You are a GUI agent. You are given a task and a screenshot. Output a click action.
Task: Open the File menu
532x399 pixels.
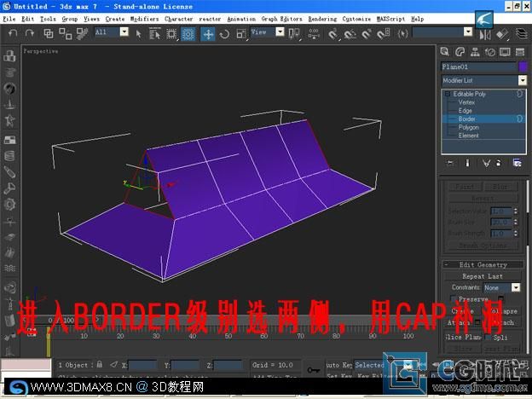click(x=9, y=19)
